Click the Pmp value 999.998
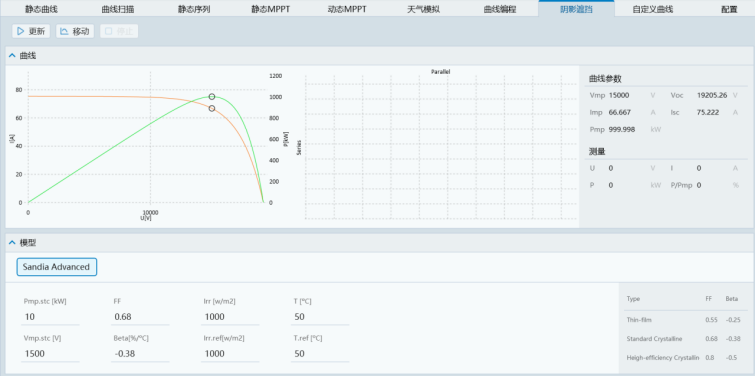 pos(623,130)
